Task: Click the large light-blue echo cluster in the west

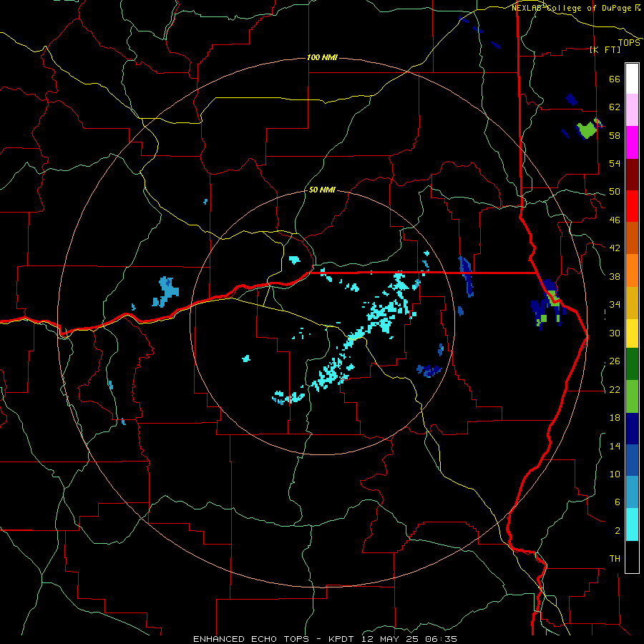Action: [x=166, y=291]
